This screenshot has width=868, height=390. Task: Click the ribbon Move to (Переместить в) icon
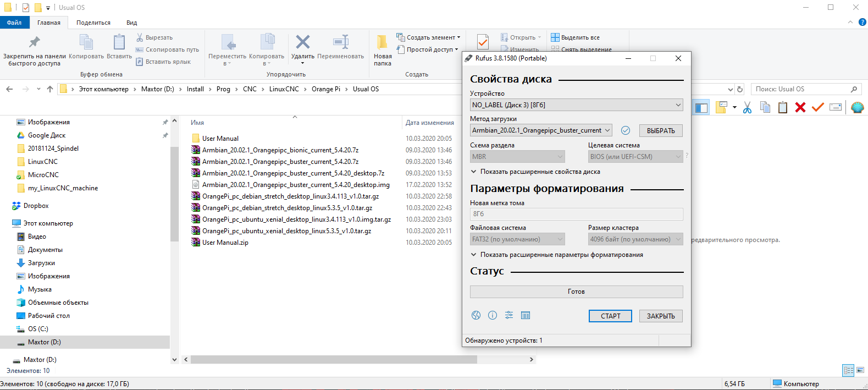tap(228, 42)
